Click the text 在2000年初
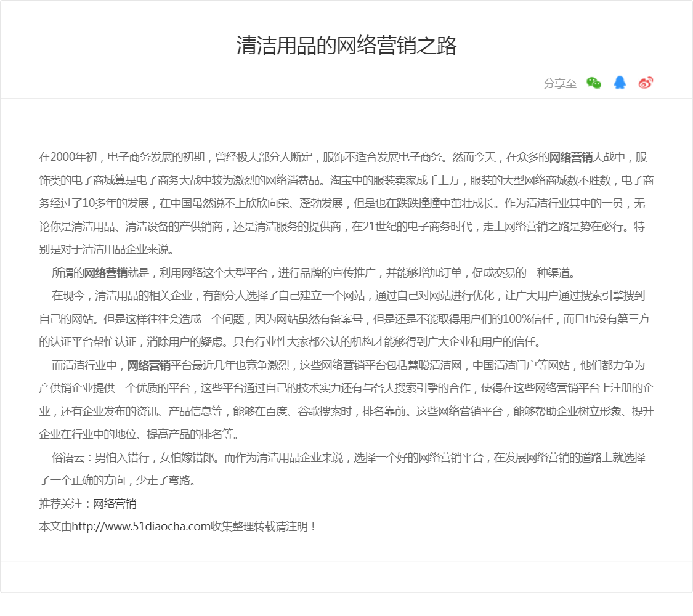The image size is (693, 616). pos(68,157)
